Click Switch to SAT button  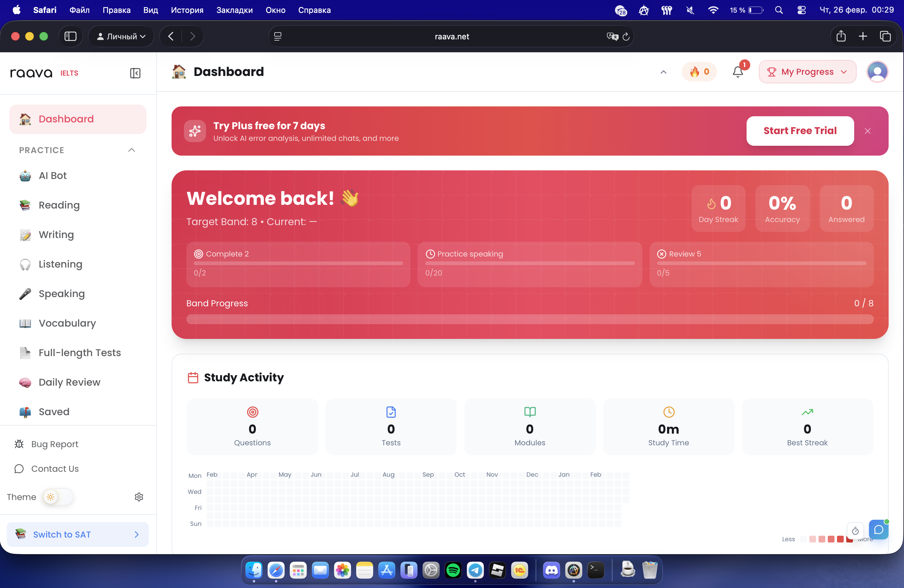[77, 534]
